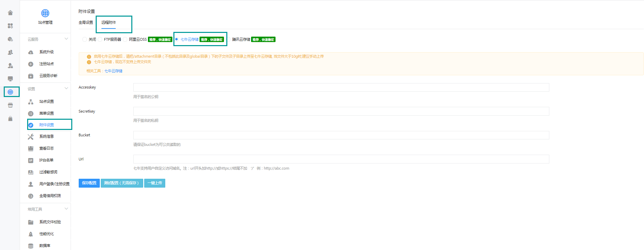Collapse the 云服务 section chevron

(66, 39)
